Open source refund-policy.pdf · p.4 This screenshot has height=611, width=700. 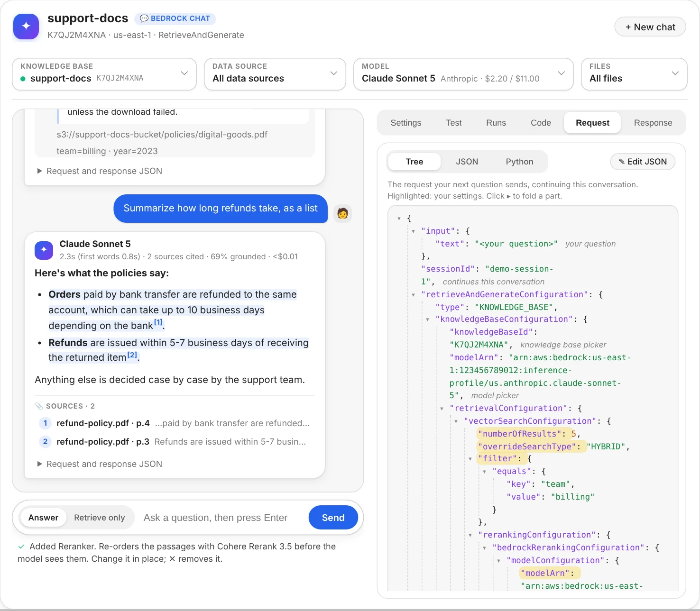(x=174, y=423)
